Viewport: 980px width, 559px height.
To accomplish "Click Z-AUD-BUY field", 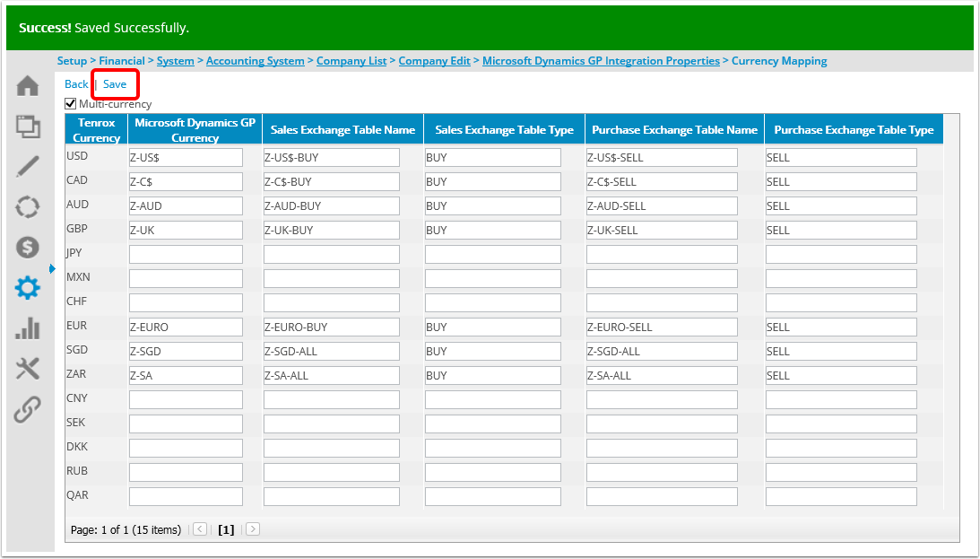I will click(331, 205).
